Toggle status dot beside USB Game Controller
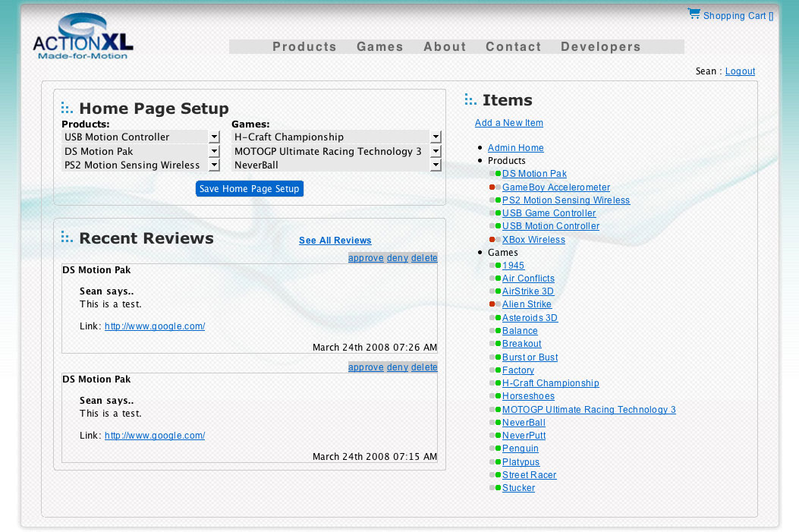The image size is (799, 532). [x=495, y=213]
